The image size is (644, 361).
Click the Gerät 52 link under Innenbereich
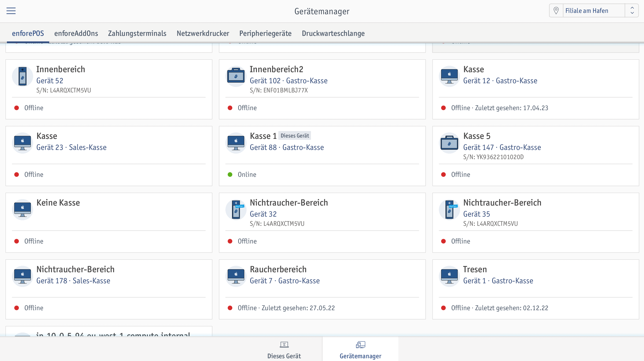click(50, 81)
